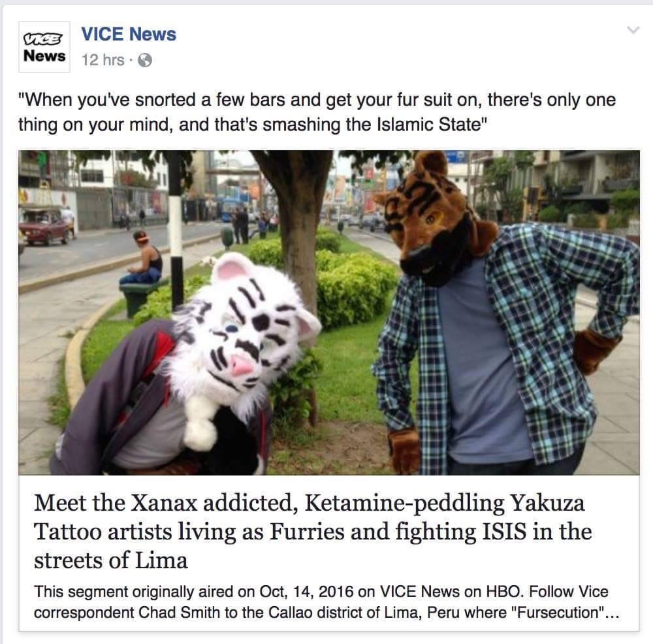Select the quoted post text about fur suits
Viewport: 653px width, 644px height.
coord(317,112)
